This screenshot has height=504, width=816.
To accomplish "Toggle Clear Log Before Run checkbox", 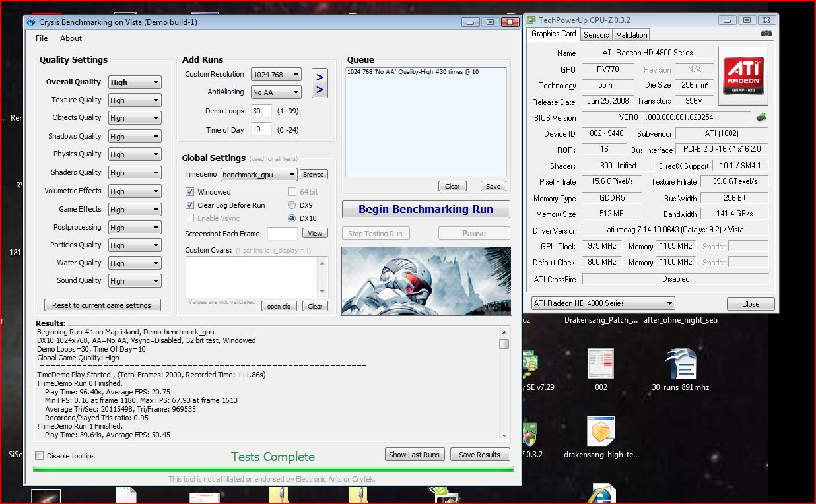I will (x=190, y=205).
